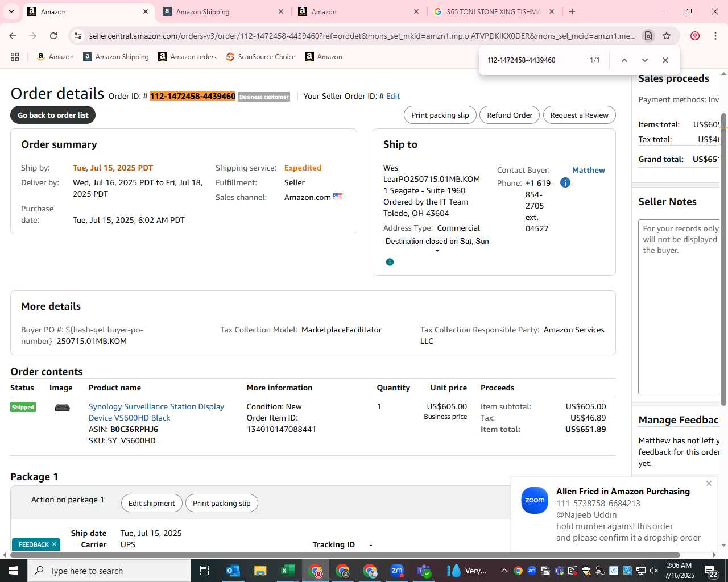Click Shipped status badge
The height and width of the screenshot is (582, 728).
pos(23,407)
